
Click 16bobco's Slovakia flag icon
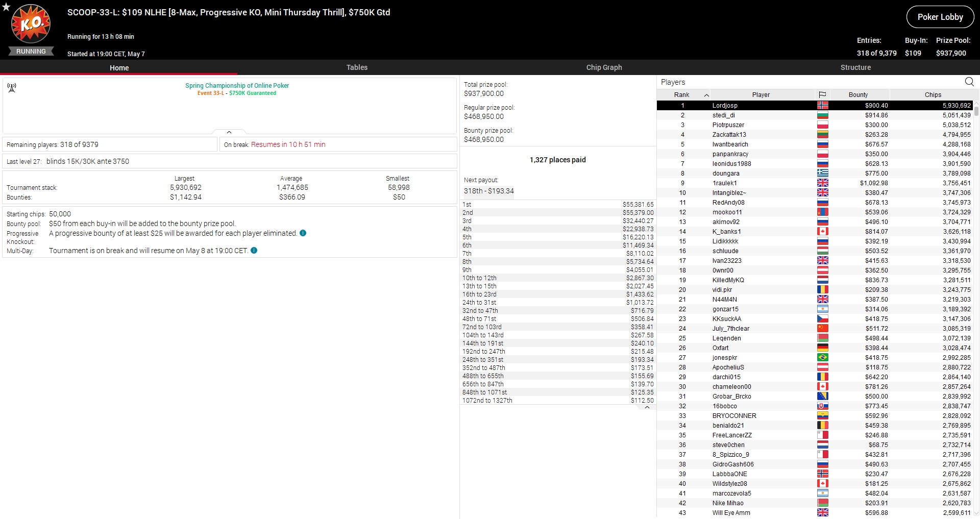[x=822, y=406]
